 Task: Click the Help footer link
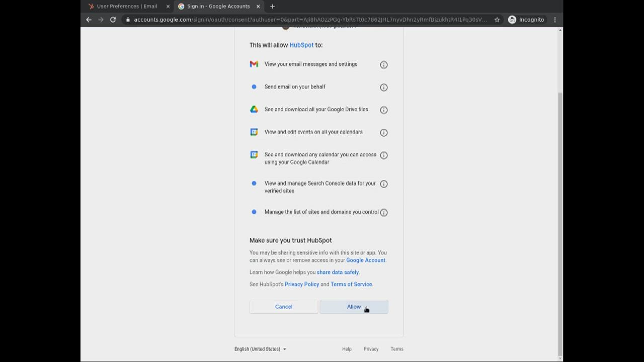347,349
